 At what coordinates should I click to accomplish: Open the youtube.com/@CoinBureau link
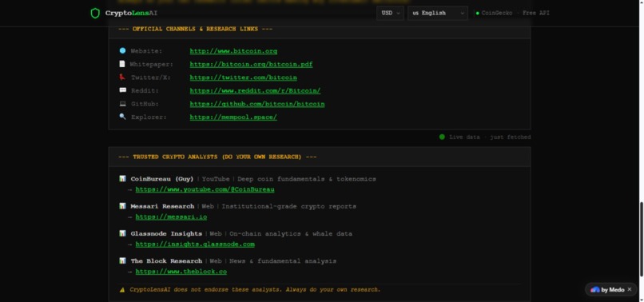(205, 189)
